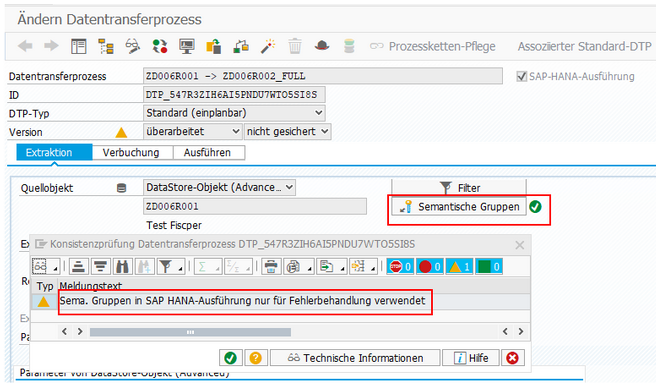656x386 pixels.
Task: Click the orange question mark help button
Action: [x=256, y=358]
